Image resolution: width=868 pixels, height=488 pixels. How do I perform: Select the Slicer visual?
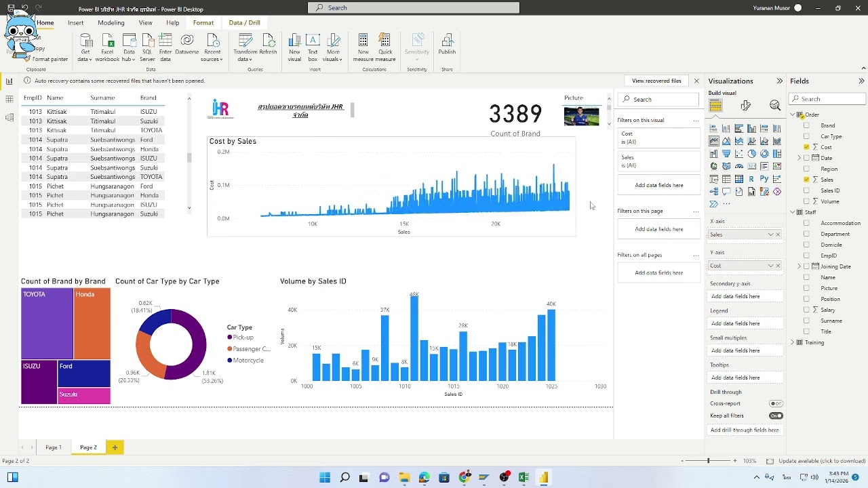pyautogui.click(x=713, y=179)
